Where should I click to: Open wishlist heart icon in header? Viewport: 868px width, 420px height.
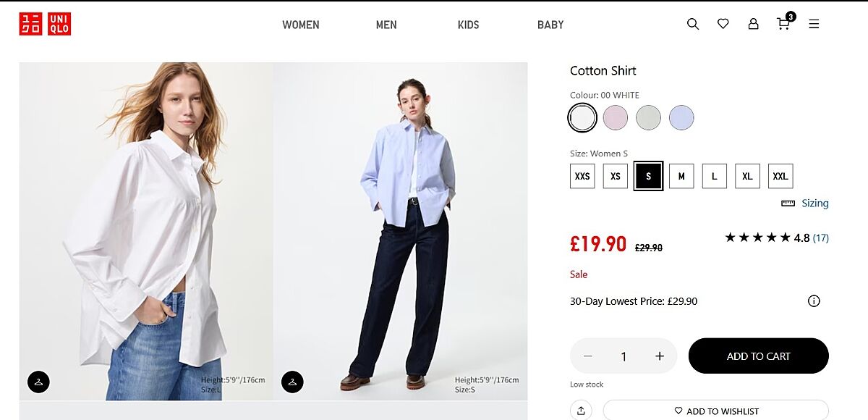(723, 24)
